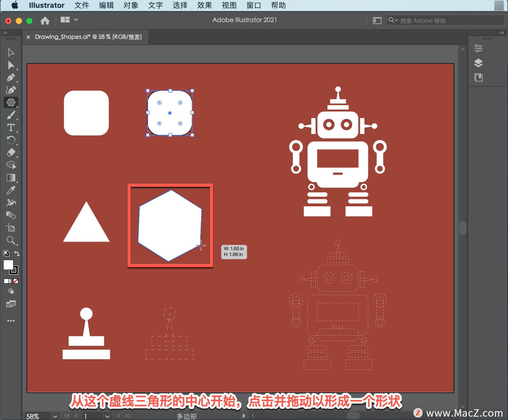Open the 对象 menu

pyautogui.click(x=131, y=5)
